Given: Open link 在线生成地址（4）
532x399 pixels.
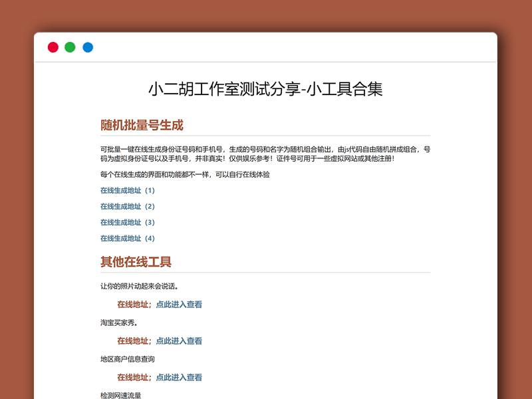Looking at the screenshot, I should point(128,238).
